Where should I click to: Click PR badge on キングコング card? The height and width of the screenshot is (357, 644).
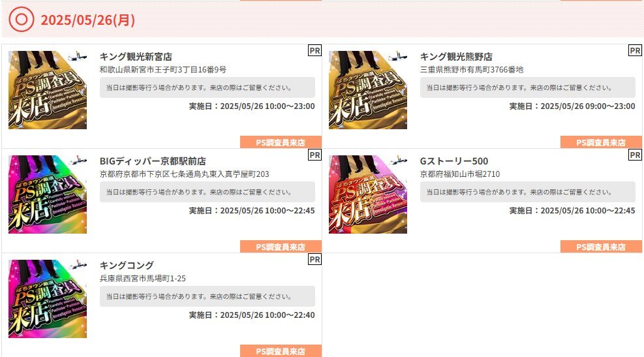(314, 259)
